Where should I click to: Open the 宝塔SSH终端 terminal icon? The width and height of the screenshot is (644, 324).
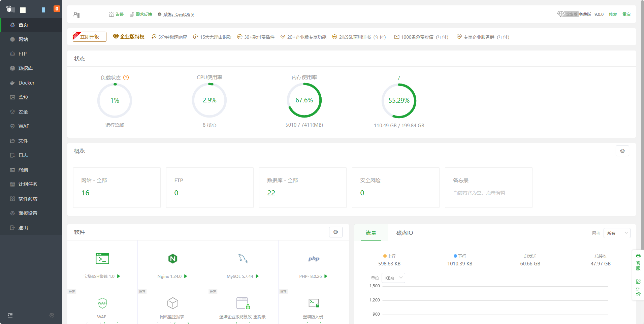point(102,259)
